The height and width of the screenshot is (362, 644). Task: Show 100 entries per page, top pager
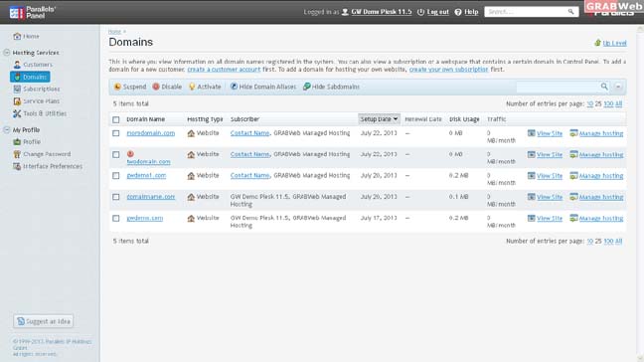[x=608, y=104]
